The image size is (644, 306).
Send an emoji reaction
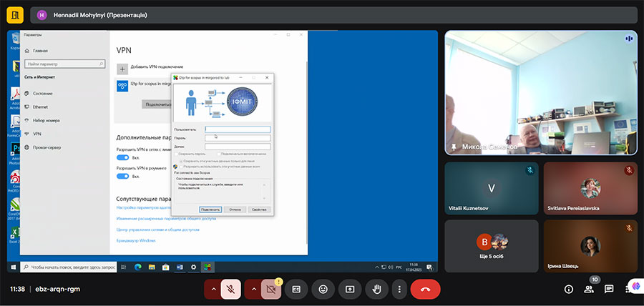pos(323,289)
